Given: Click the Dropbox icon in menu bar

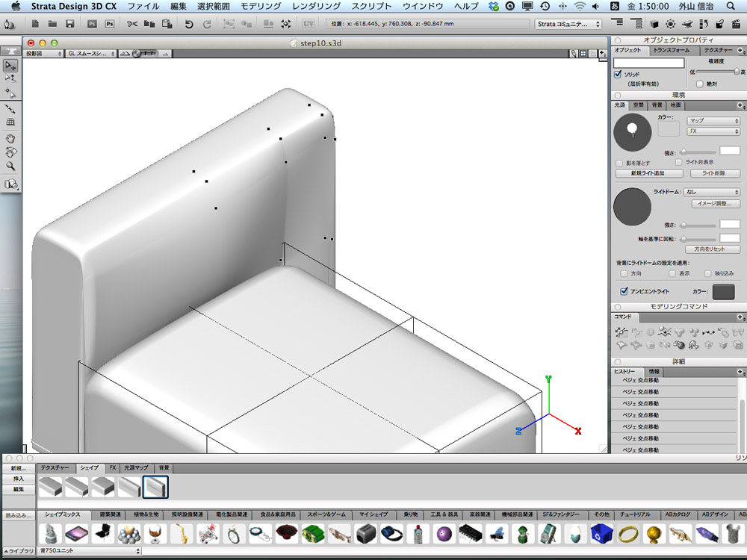Looking at the screenshot, I should point(494,6).
